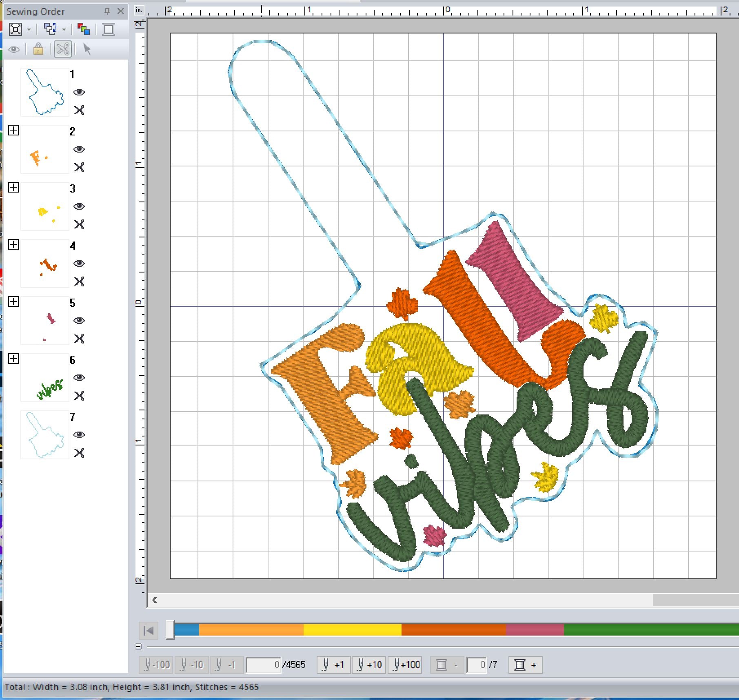Click the yellow segment of the stitch color bar

tap(352, 630)
